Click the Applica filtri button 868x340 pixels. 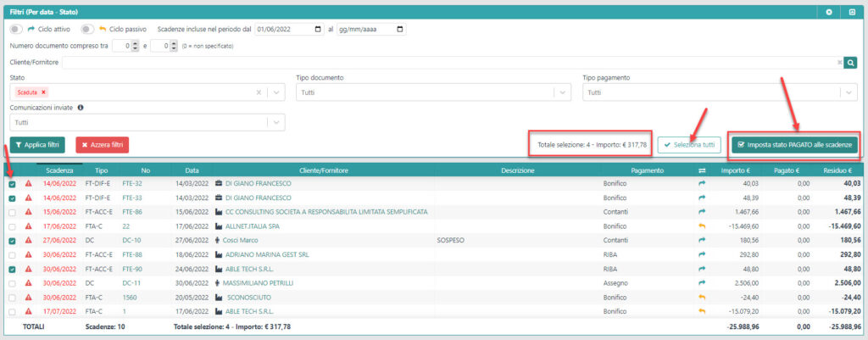pyautogui.click(x=37, y=145)
